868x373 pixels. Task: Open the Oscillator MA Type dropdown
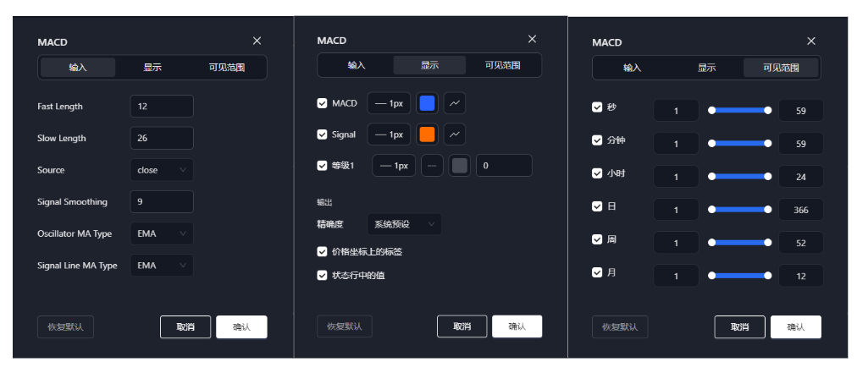[162, 233]
